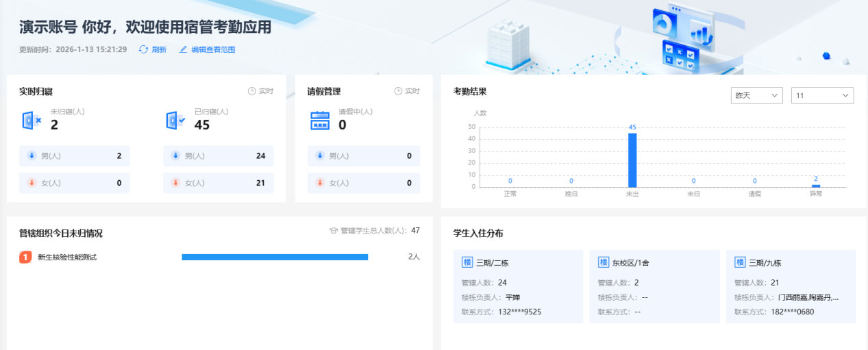Click the 考勤结果 chart title
This screenshot has height=350, width=868.
click(x=470, y=91)
